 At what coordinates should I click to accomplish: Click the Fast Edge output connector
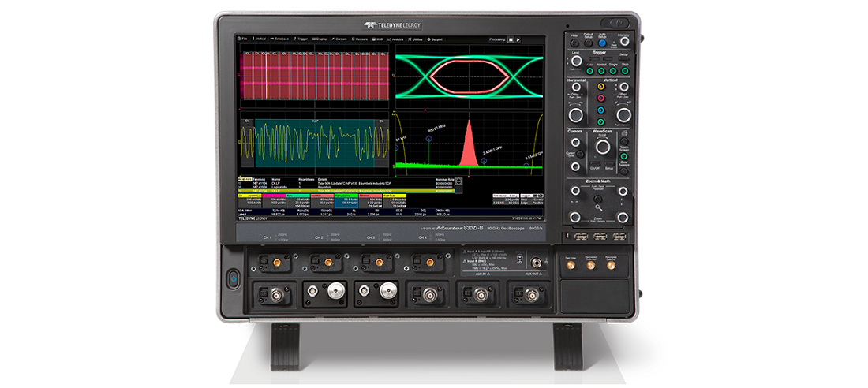570,265
